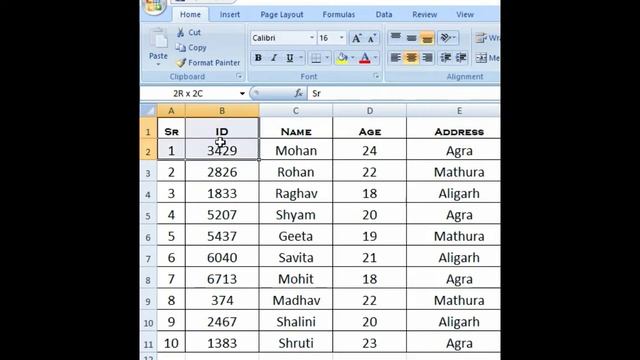640x360 pixels.
Task: Click the cell containing Madhav
Action: [x=296, y=300]
